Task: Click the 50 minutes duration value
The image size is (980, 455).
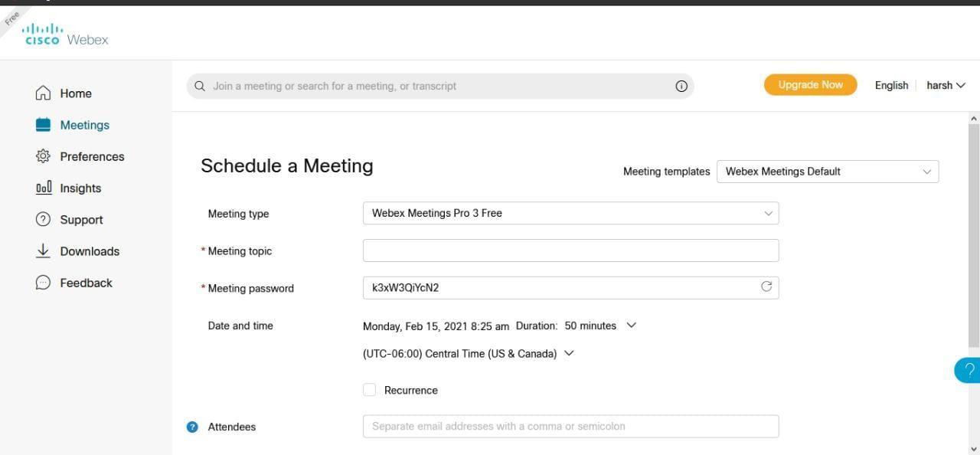Action: [x=590, y=326]
